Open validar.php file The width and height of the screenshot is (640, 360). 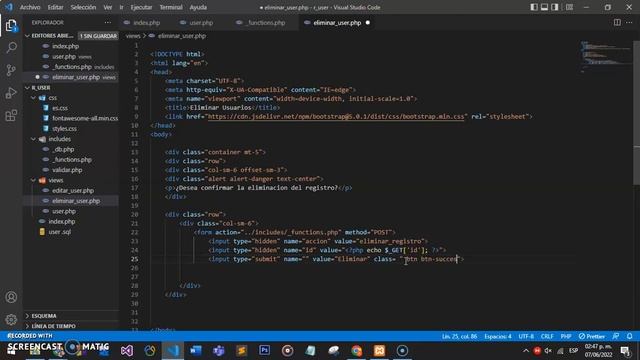[x=67, y=170]
